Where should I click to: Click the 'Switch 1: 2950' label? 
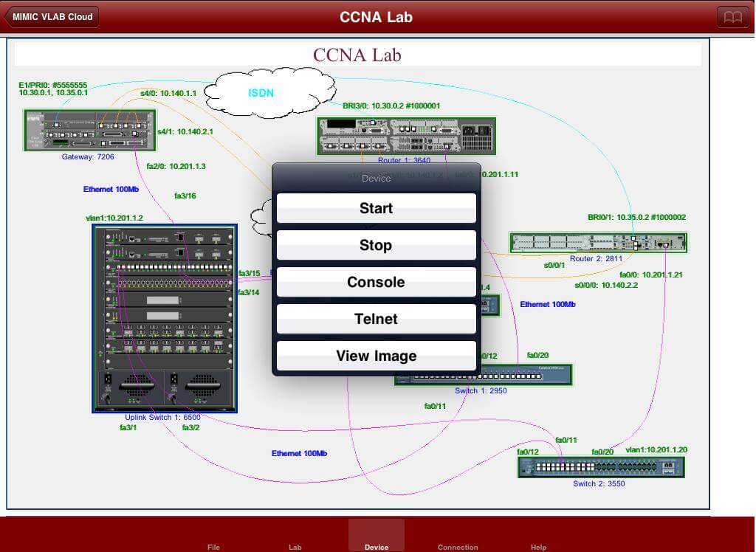coord(481,390)
